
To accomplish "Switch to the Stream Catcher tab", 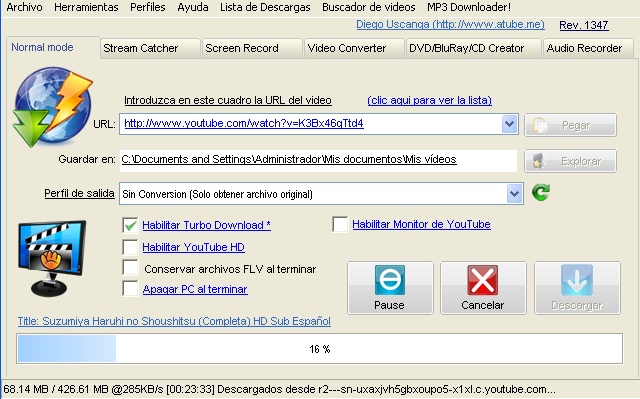I will click(150, 49).
